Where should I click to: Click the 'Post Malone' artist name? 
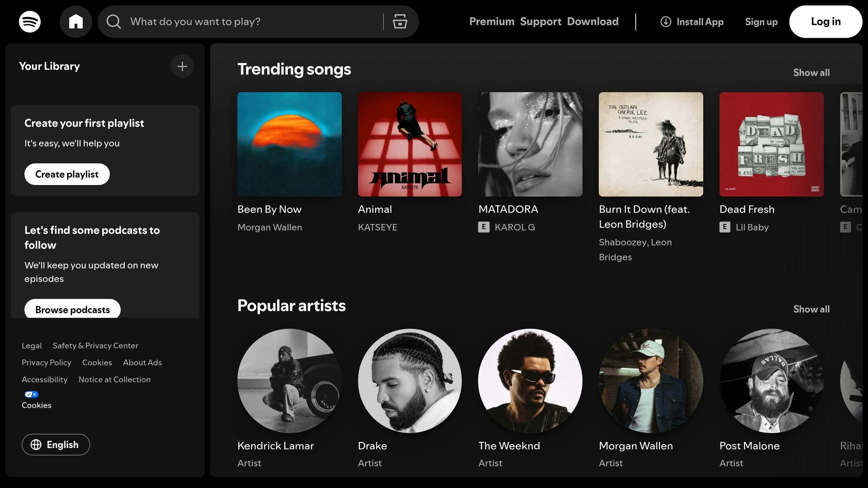pyautogui.click(x=749, y=446)
